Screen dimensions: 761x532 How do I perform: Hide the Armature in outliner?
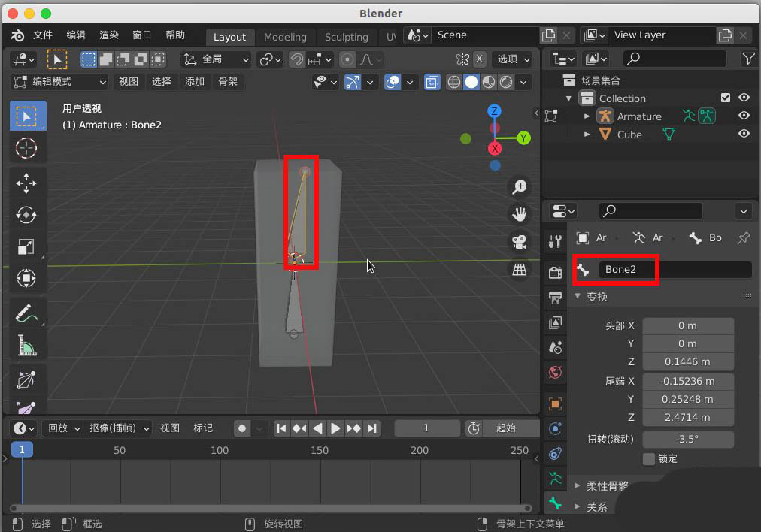744,116
